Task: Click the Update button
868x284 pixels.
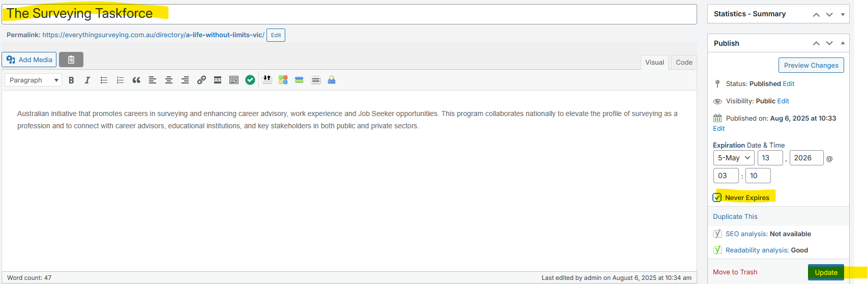Action: 826,272
